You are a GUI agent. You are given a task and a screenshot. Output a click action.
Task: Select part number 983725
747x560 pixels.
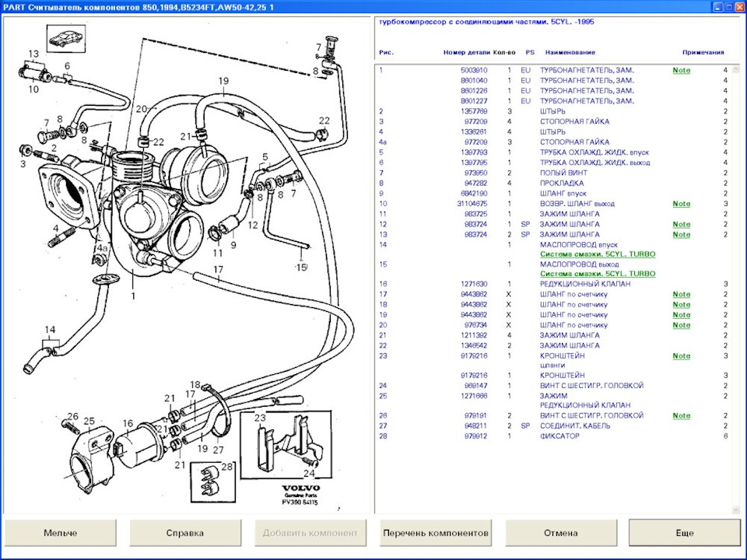pyautogui.click(x=476, y=214)
